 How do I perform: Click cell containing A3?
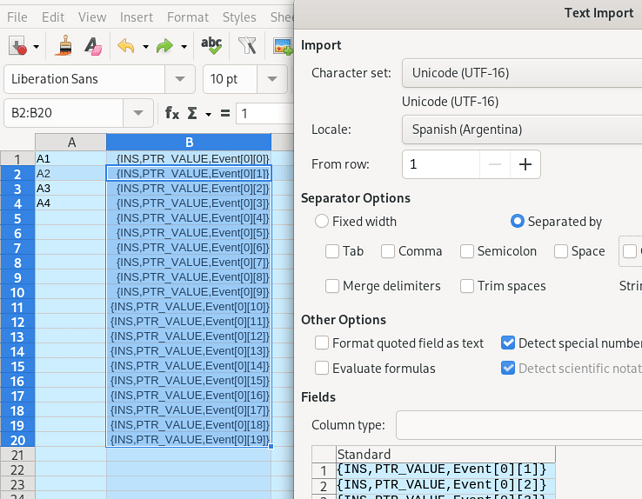70,188
